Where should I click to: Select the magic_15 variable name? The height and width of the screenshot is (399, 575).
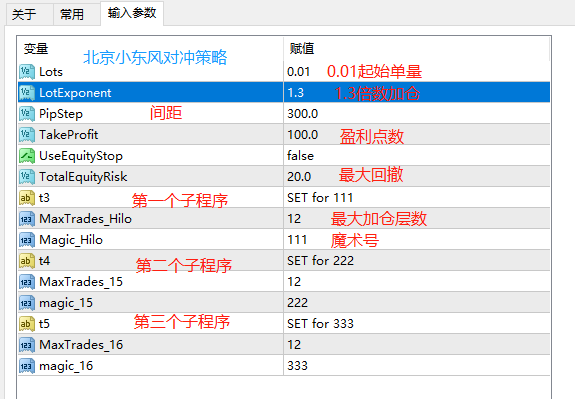click(66, 303)
